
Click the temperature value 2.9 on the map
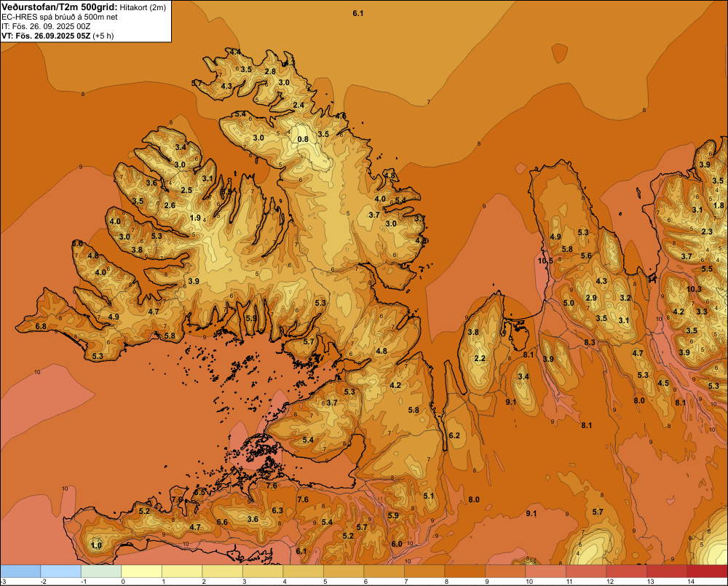coord(591,298)
